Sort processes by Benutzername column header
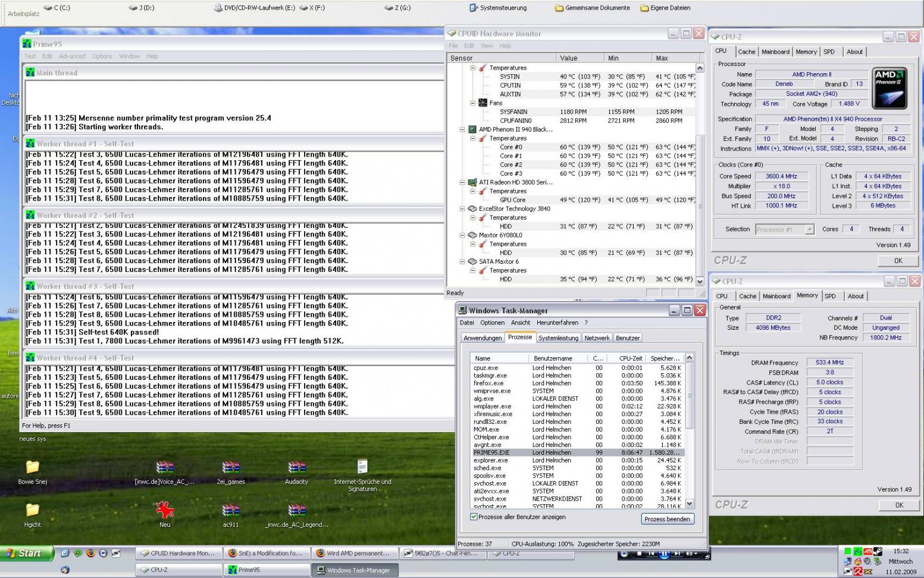 point(558,358)
